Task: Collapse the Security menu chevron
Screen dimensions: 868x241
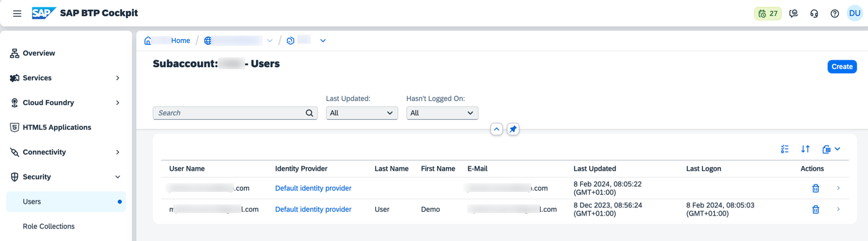Action: (x=118, y=177)
